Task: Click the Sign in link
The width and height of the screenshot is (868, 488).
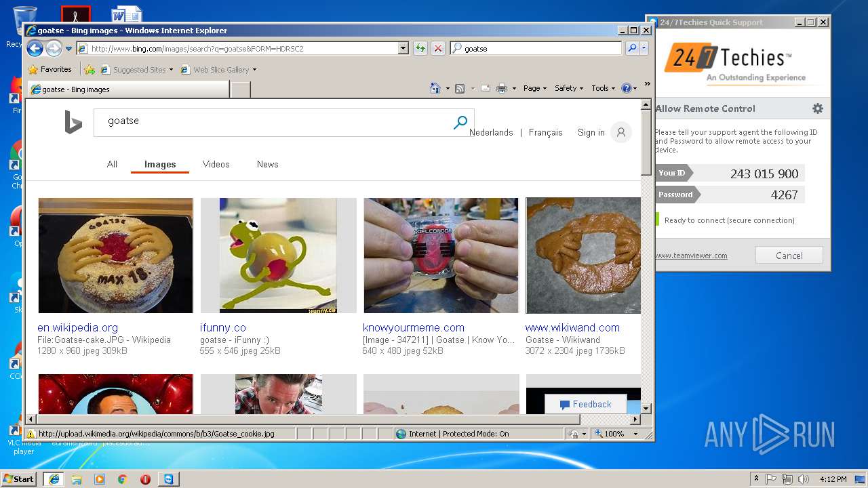Action: (x=591, y=132)
